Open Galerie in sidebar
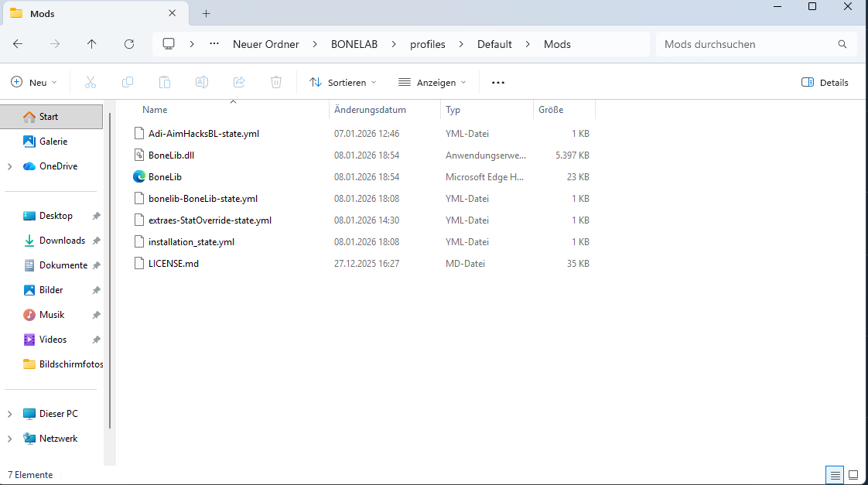 52,142
